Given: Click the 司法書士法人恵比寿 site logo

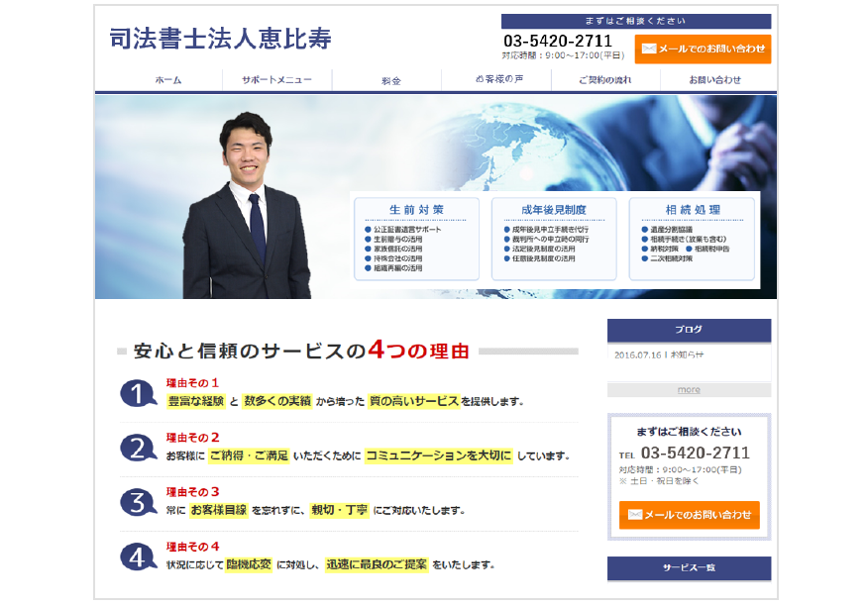Looking at the screenshot, I should (220, 39).
